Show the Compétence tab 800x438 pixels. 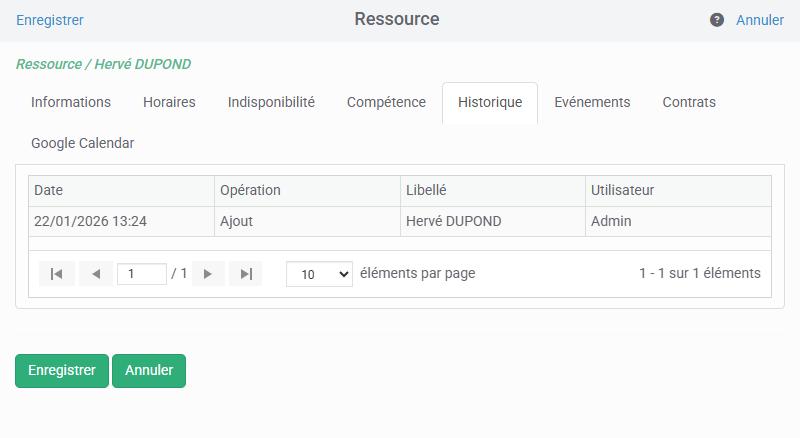pos(386,102)
